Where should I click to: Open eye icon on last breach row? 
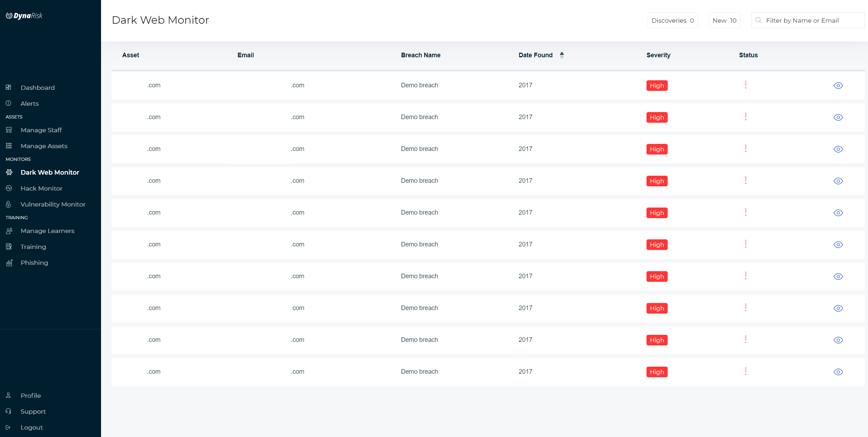point(838,372)
